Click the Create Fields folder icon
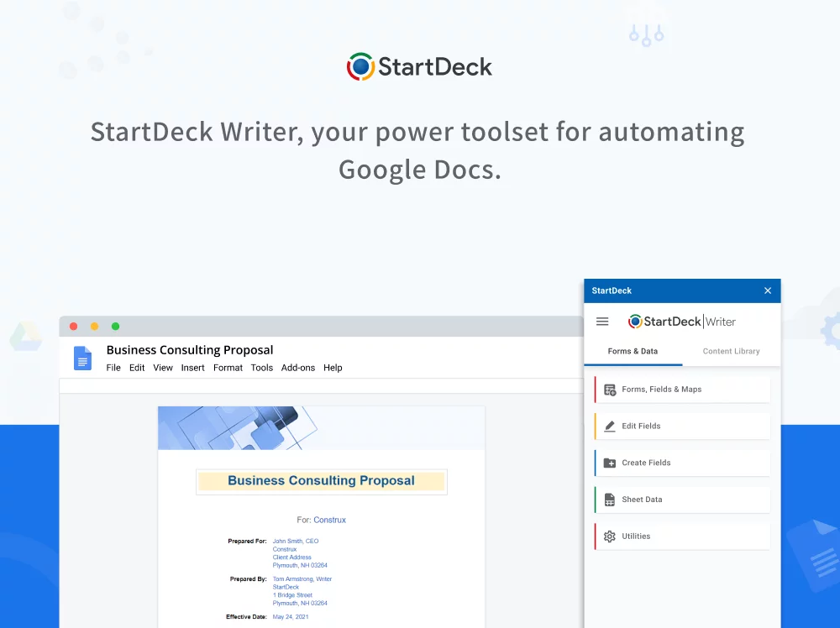 (x=610, y=463)
